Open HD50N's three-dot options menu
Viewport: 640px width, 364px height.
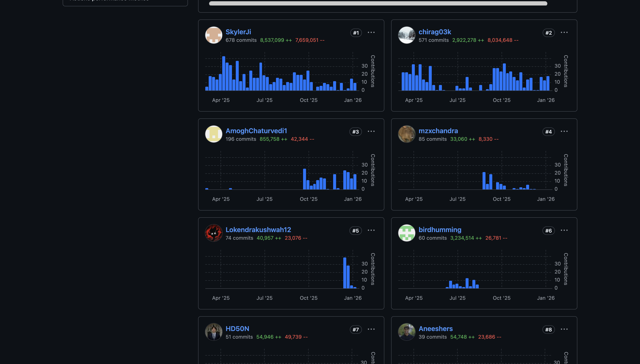click(371, 329)
